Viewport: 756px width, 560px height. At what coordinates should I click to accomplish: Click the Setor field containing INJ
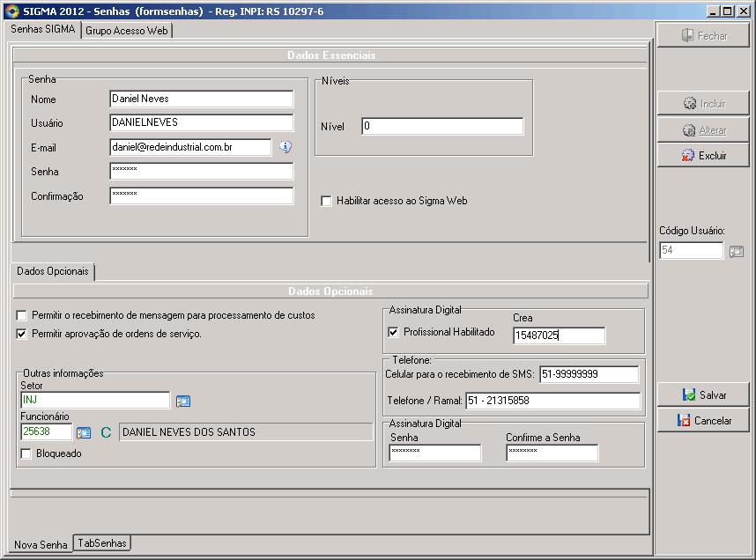(x=95, y=400)
